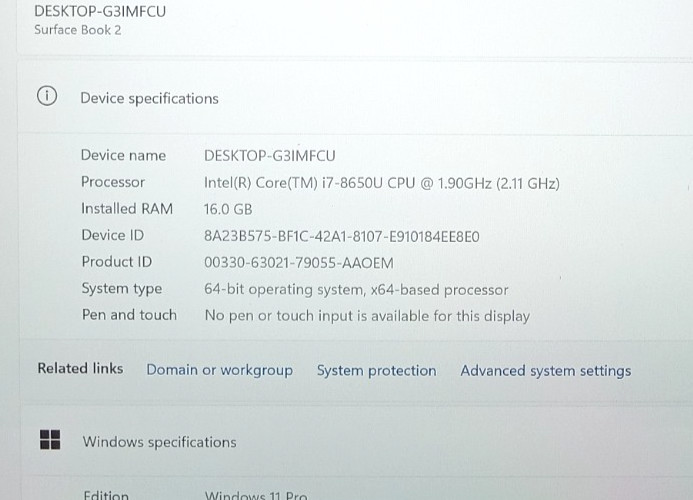Click the Pen and touch label
The height and width of the screenshot is (500, 693).
pos(129,315)
